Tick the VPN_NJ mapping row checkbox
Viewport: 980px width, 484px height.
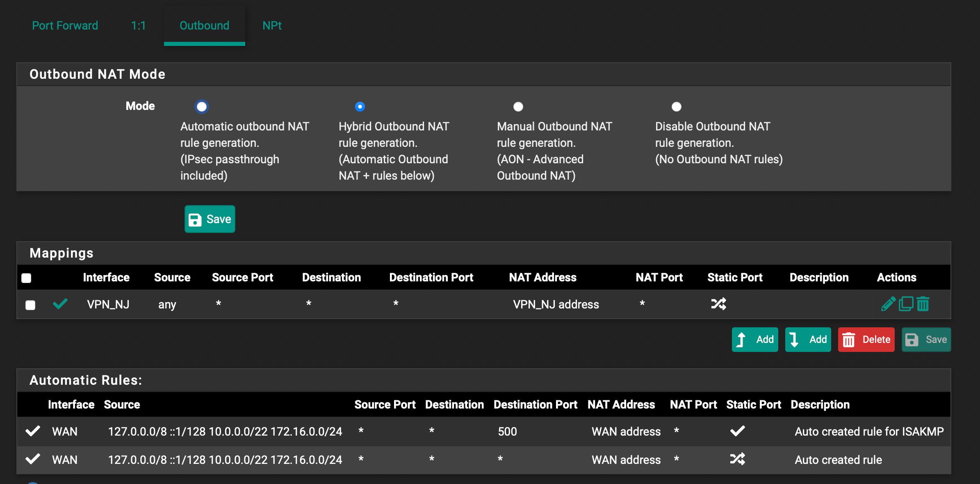point(30,305)
